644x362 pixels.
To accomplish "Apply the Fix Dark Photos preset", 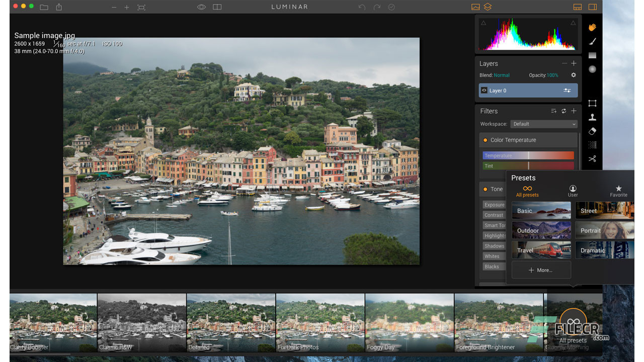I will [x=320, y=323].
